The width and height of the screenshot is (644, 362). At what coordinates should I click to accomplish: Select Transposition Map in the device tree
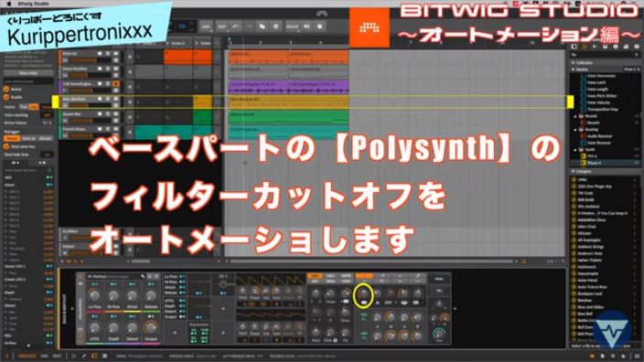[602, 110]
